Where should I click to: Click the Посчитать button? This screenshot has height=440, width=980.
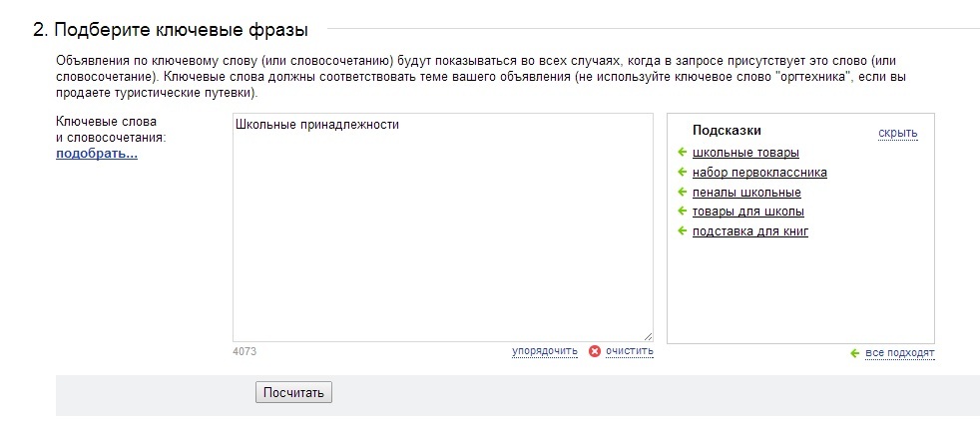point(293,393)
